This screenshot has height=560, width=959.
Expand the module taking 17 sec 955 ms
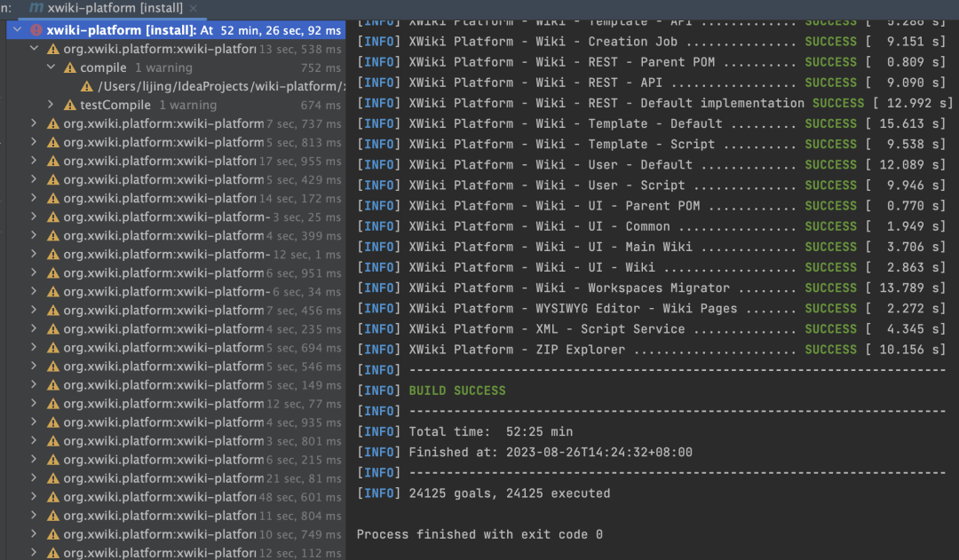pyautogui.click(x=35, y=161)
